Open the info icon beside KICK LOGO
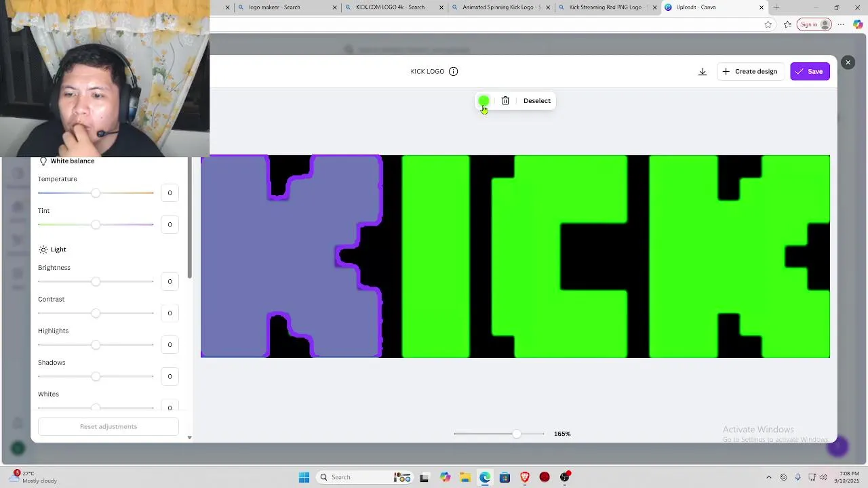 pos(454,71)
